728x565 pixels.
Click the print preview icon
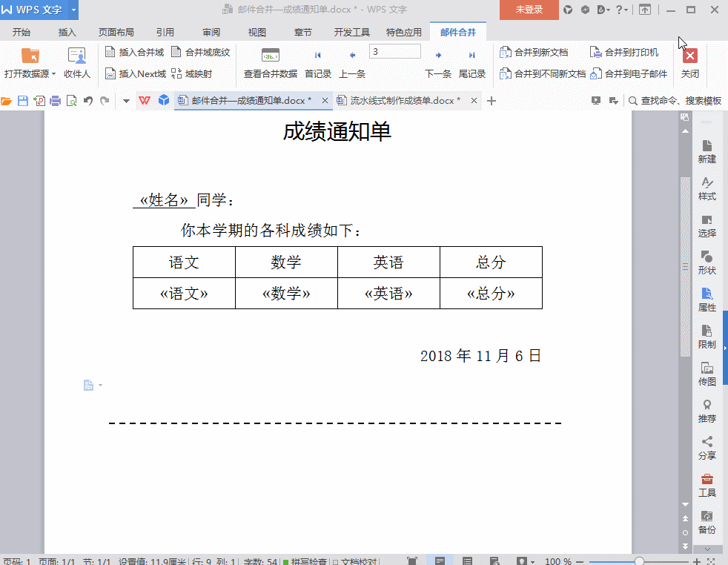click(71, 101)
